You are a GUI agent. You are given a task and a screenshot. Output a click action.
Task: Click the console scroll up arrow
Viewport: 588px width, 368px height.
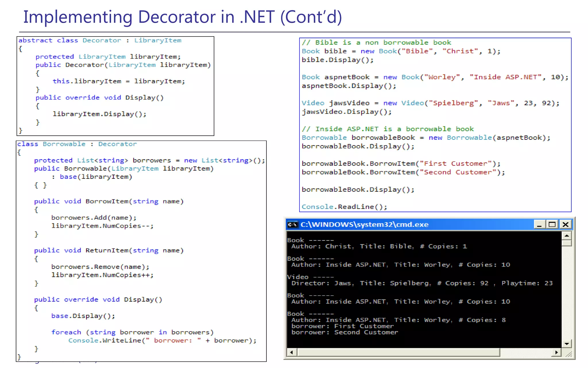567,236
